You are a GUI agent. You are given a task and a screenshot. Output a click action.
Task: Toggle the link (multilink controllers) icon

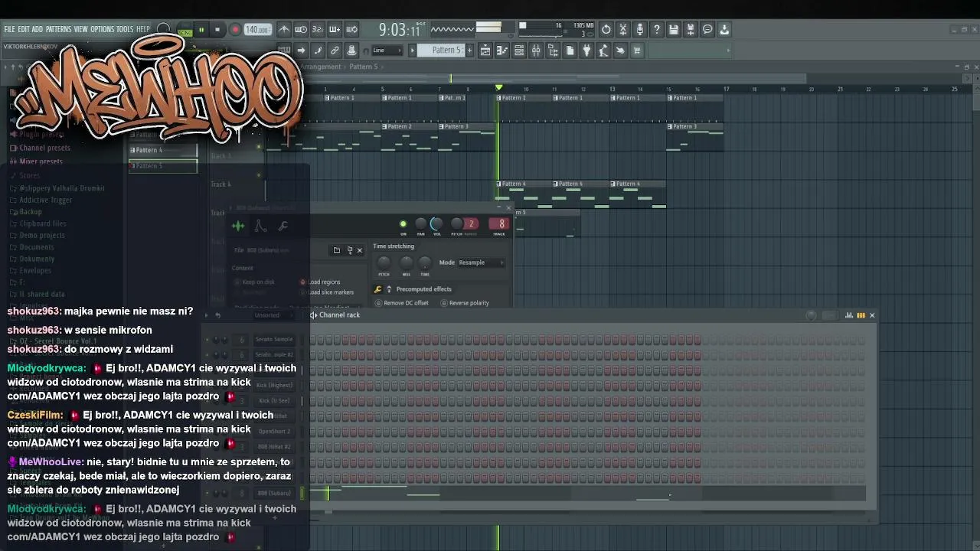pyautogui.click(x=335, y=51)
